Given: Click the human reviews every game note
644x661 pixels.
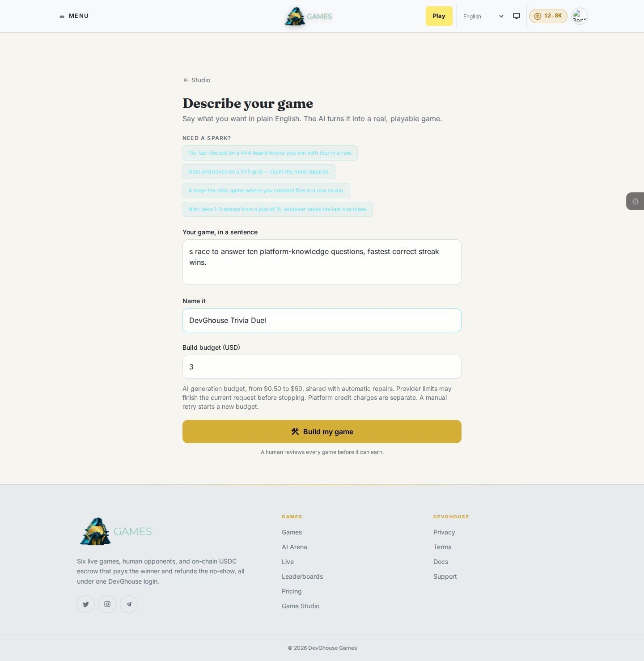Looking at the screenshot, I should click(322, 452).
